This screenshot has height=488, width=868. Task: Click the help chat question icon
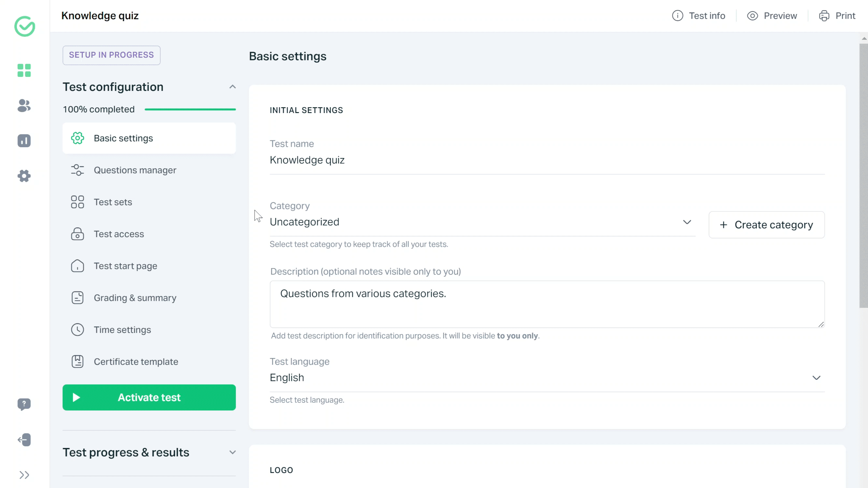pos(24,404)
